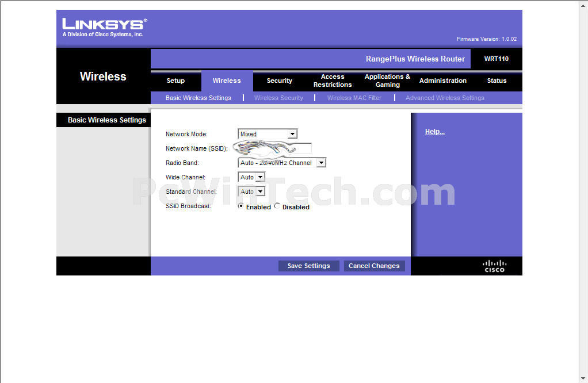Select SSID Broadcast Disabled radio

277,206
